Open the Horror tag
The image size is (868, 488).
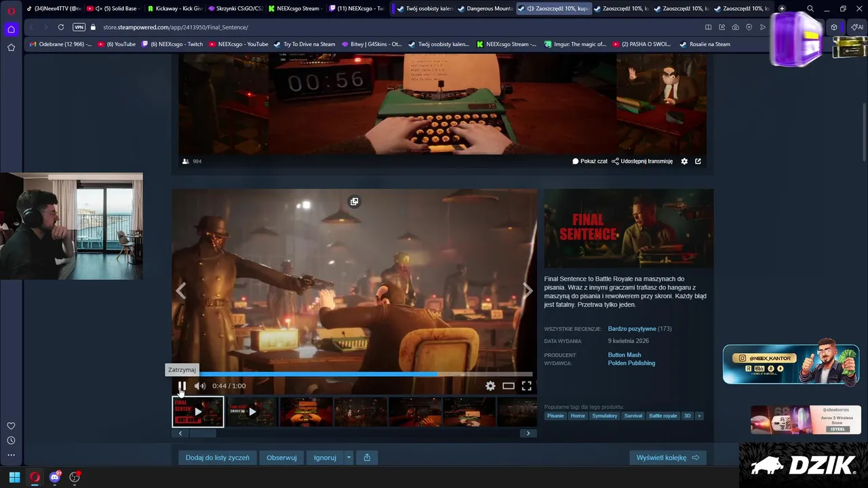point(578,415)
